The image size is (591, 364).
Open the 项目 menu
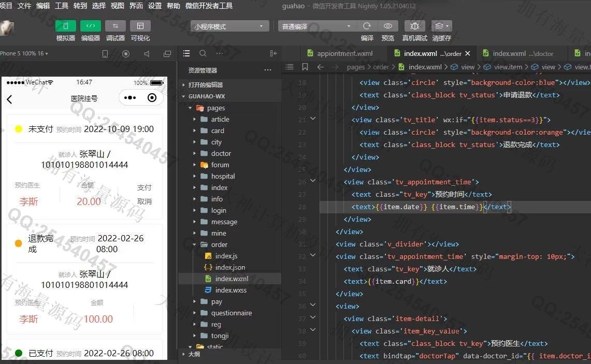pyautogui.click(x=6, y=6)
